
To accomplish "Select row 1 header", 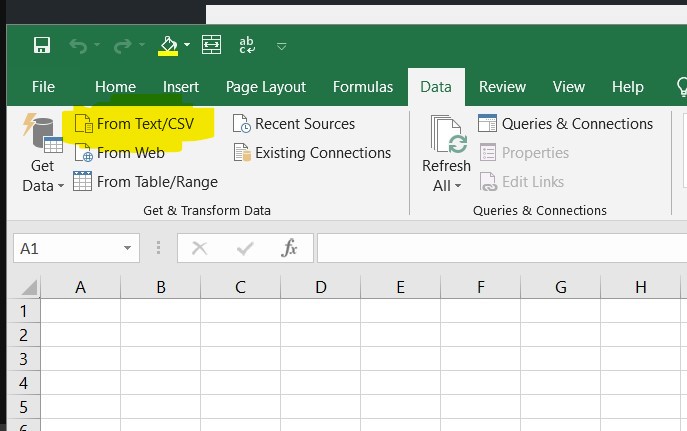I will pos(24,311).
